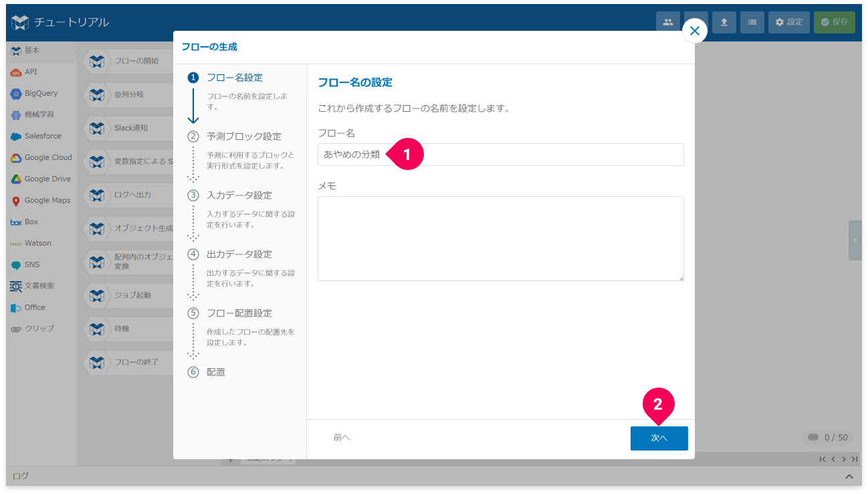868x494 pixels.
Task: Select the ジョブ起動 block
Action: tap(128, 295)
